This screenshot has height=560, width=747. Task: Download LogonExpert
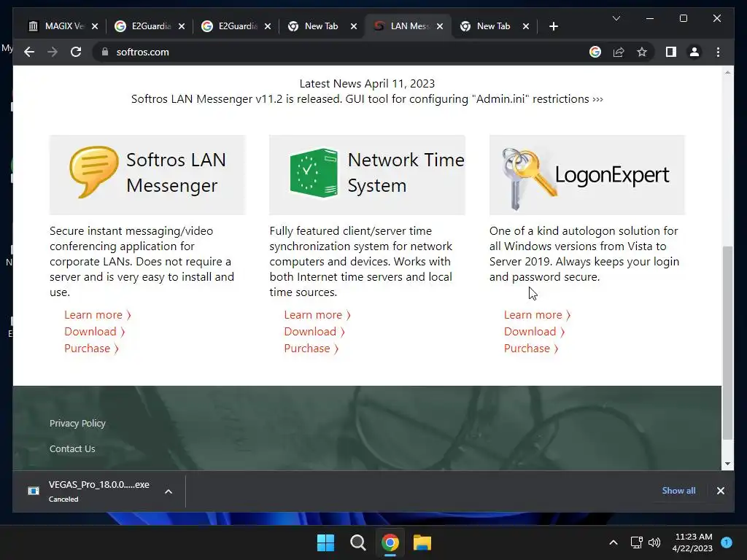coord(535,332)
